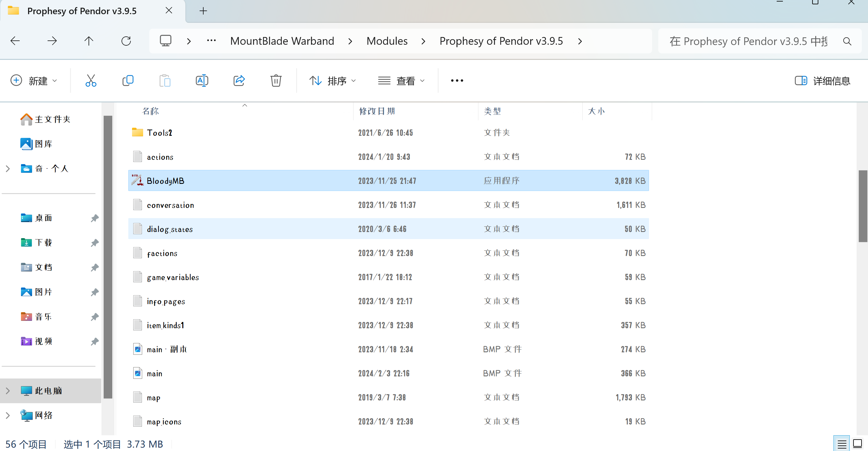Expand the 奇 - 个人 OneDrive tree
The width and height of the screenshot is (868, 451).
tap(8, 168)
